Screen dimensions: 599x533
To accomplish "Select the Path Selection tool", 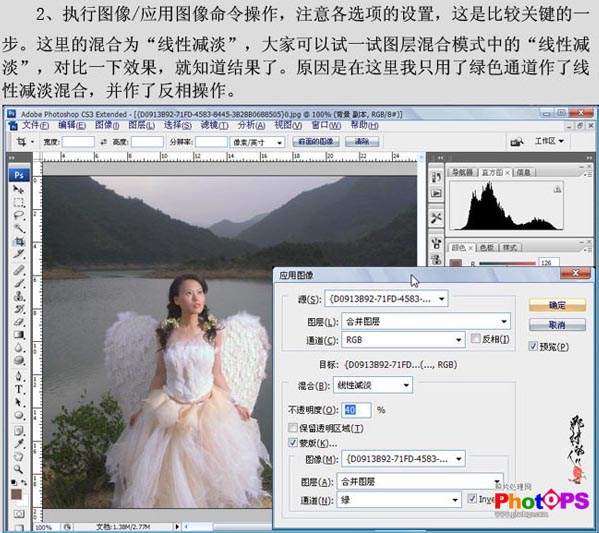I will [x=18, y=402].
